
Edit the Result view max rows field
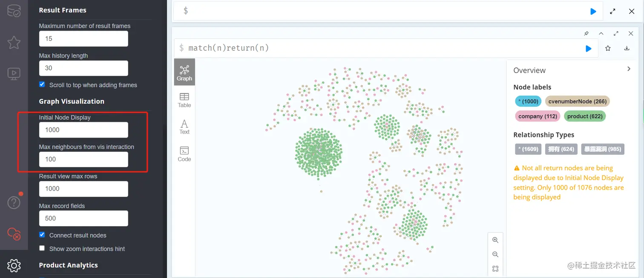coord(83,189)
